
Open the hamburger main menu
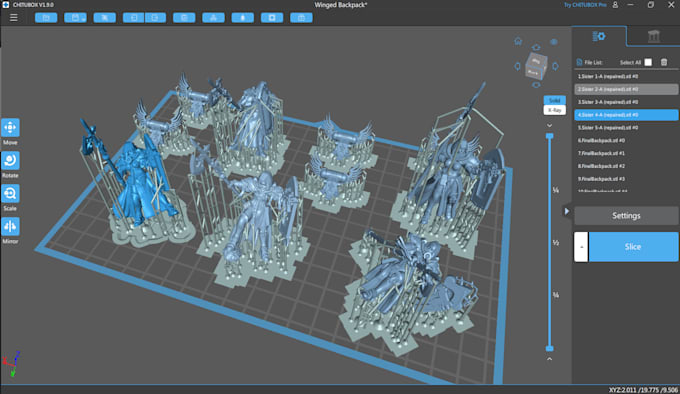tap(13, 18)
